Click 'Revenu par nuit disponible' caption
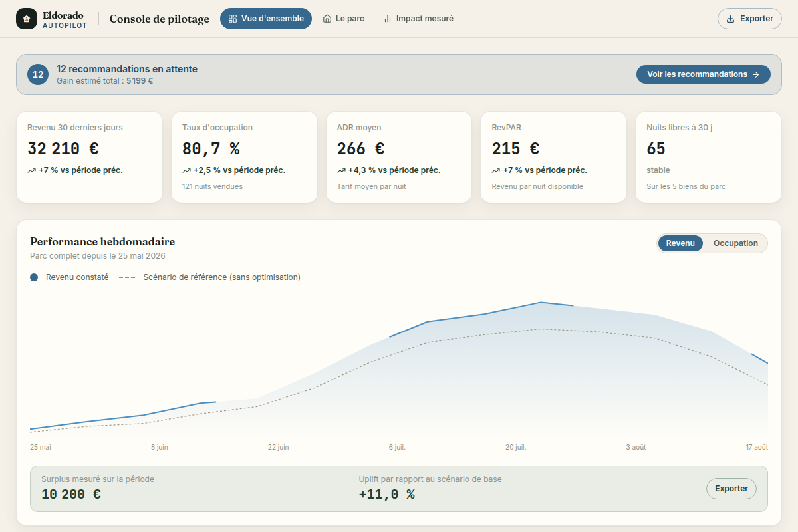Viewport: 798px width, 532px height. [x=537, y=186]
